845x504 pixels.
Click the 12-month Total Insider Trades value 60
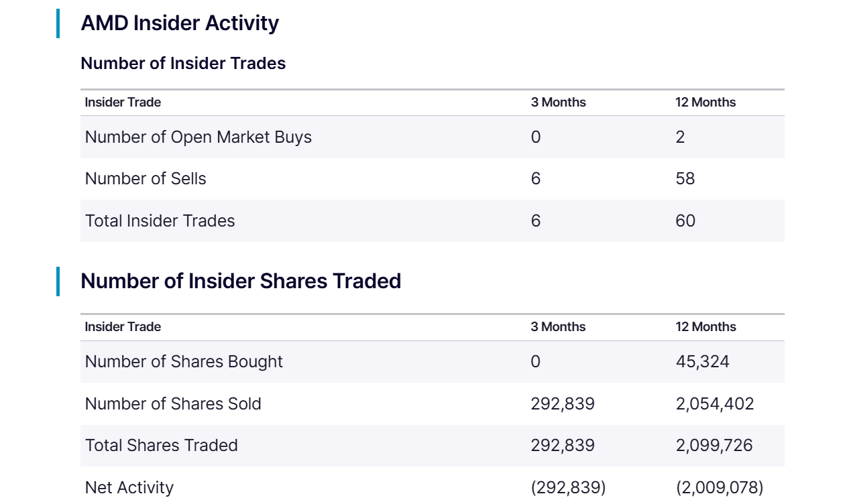coord(685,221)
